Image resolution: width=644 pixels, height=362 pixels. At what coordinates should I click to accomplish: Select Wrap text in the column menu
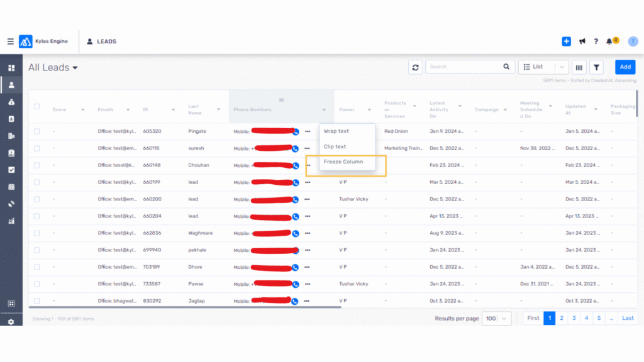pos(338,131)
